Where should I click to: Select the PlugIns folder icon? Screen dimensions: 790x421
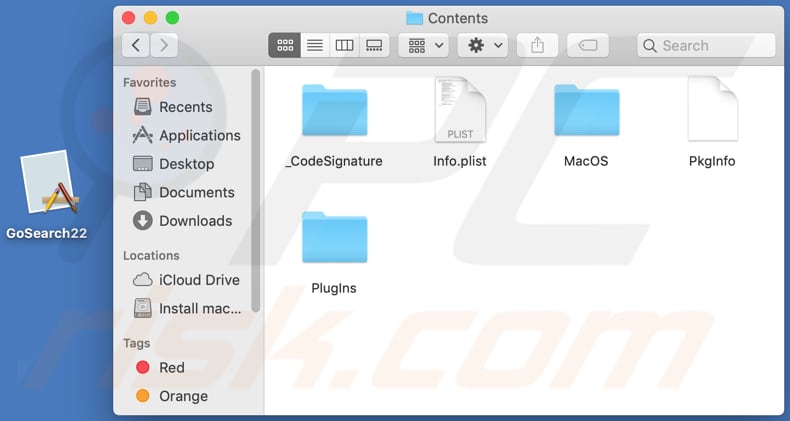[335, 237]
